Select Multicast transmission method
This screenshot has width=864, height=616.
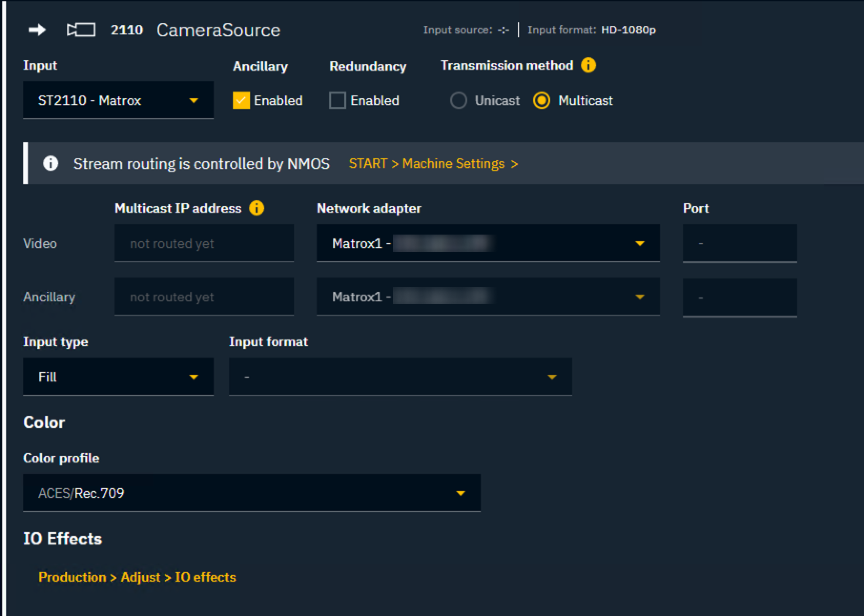click(x=542, y=101)
